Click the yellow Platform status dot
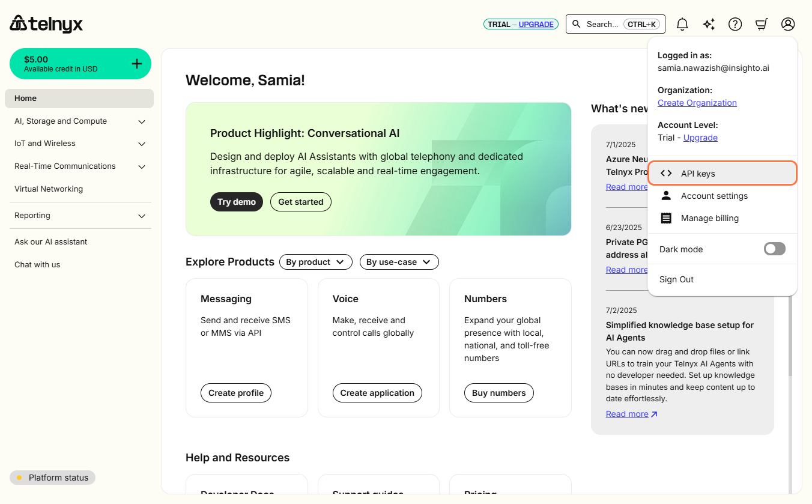Image resolution: width=812 pixels, height=504 pixels. click(x=19, y=478)
